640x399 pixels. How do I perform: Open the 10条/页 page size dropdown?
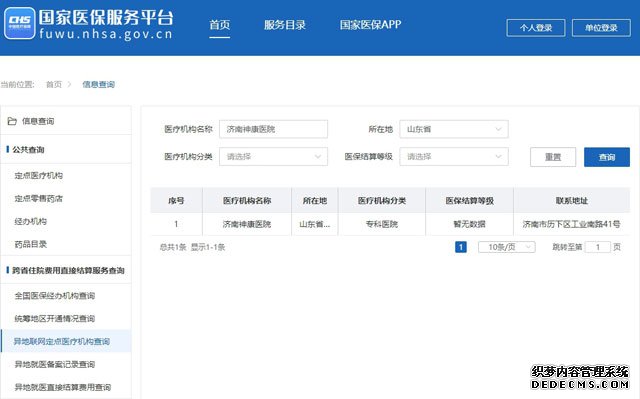(x=507, y=247)
